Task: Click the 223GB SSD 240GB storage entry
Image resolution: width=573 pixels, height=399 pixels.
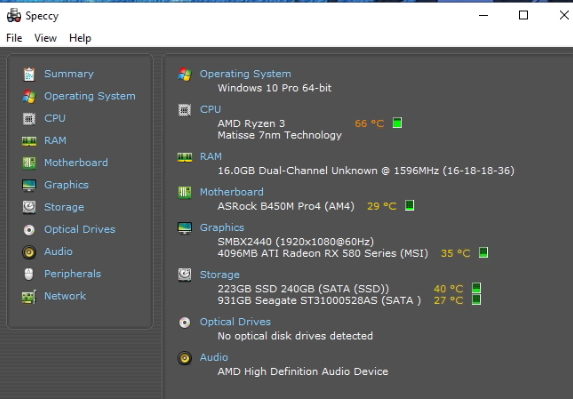Action: tap(303, 289)
